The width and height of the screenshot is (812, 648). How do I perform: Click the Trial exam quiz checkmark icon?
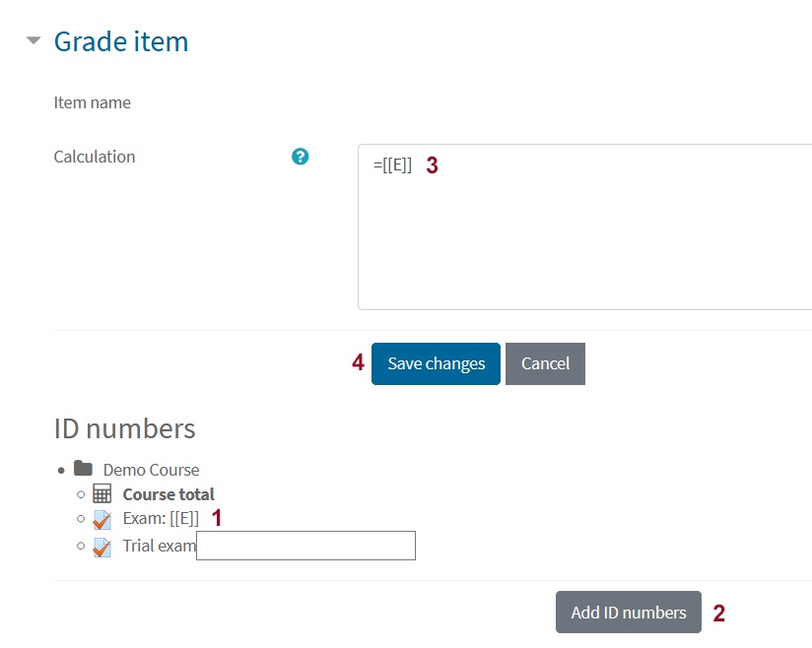click(x=102, y=548)
